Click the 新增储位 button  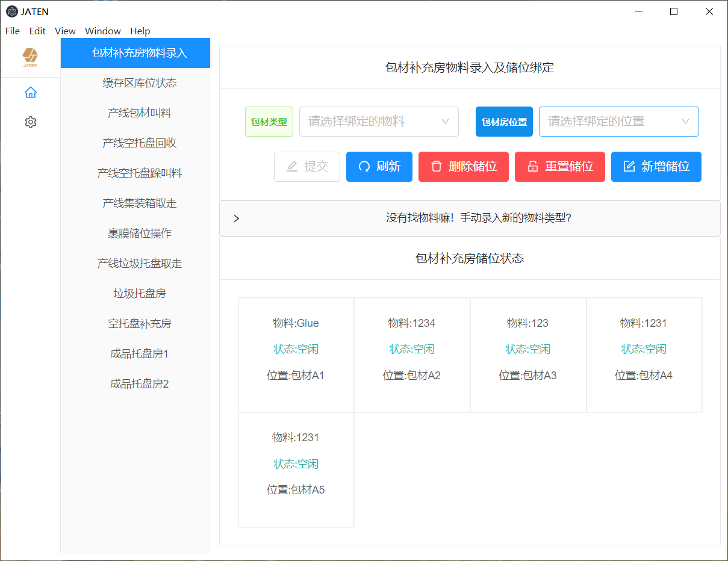click(x=656, y=167)
